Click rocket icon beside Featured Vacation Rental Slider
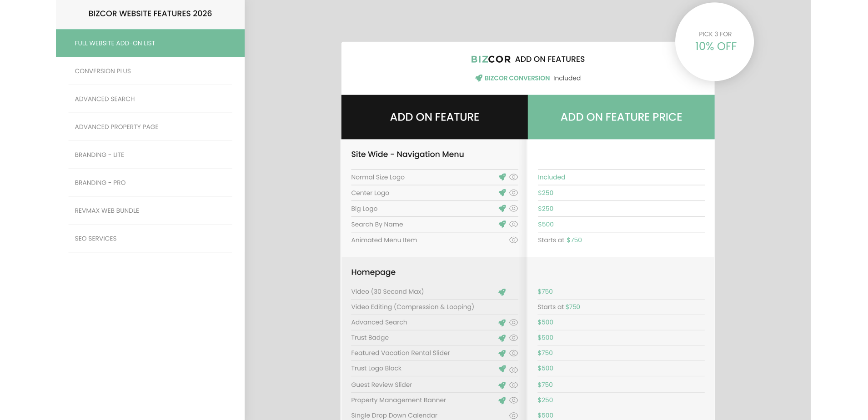 pyautogui.click(x=502, y=354)
